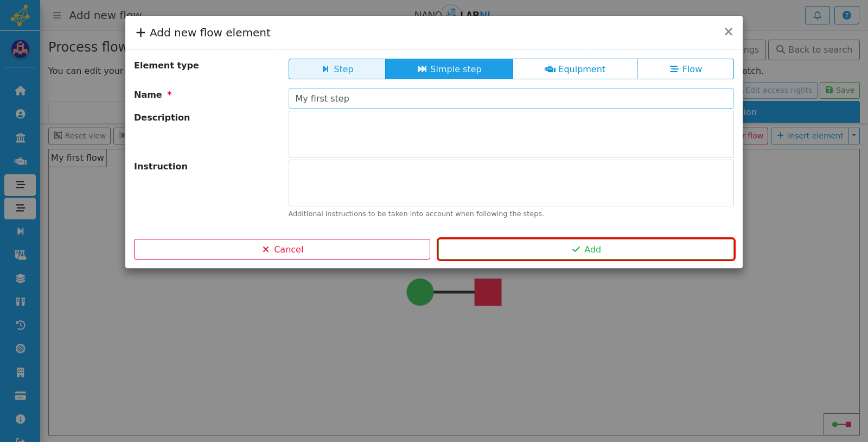This screenshot has width=868, height=442.
Task: Open the notifications bell
Action: tap(818, 15)
